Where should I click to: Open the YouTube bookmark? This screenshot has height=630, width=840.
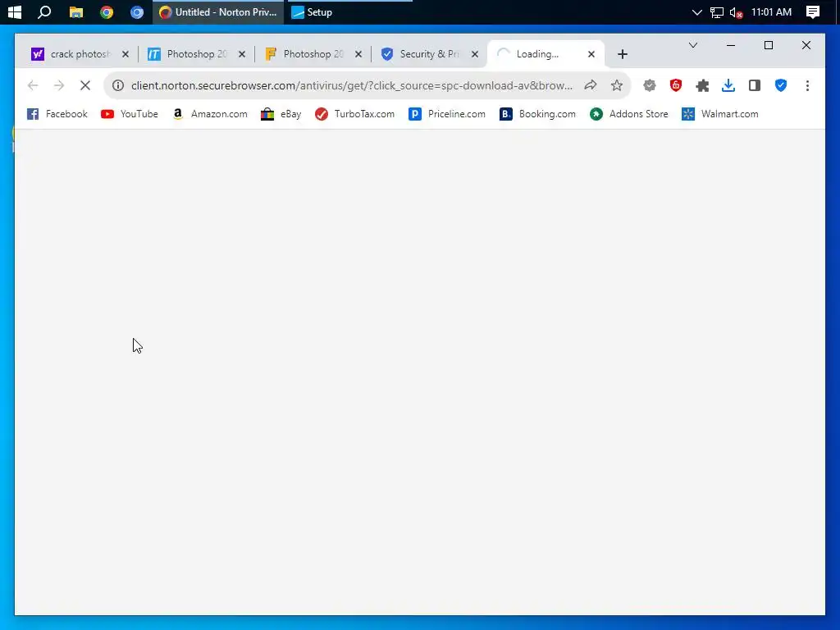coord(130,114)
